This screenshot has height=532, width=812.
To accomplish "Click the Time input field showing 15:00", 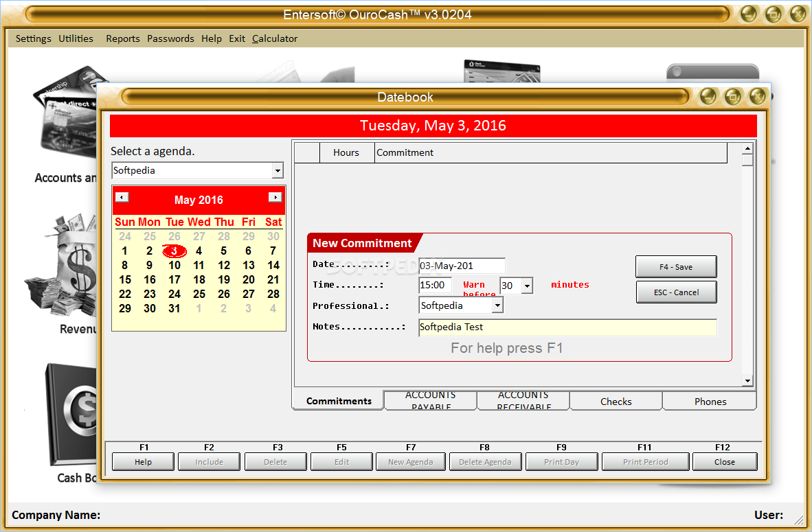I will 435,285.
